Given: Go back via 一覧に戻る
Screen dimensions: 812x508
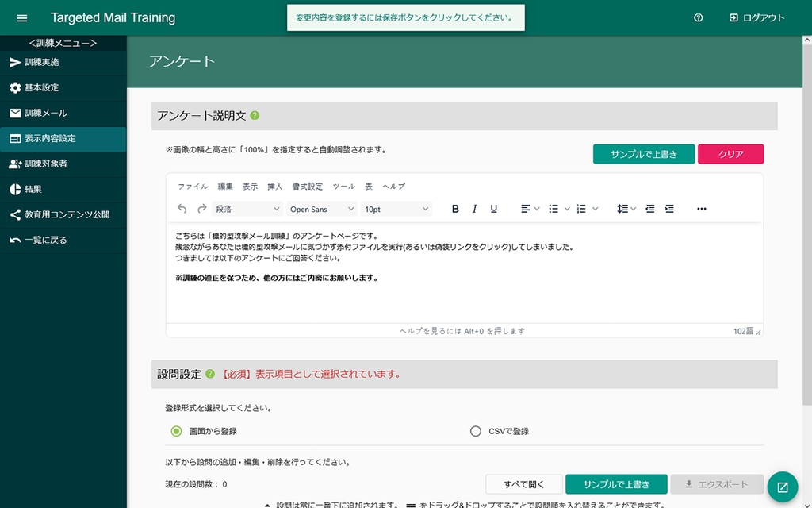Looking at the screenshot, I should click(63, 240).
